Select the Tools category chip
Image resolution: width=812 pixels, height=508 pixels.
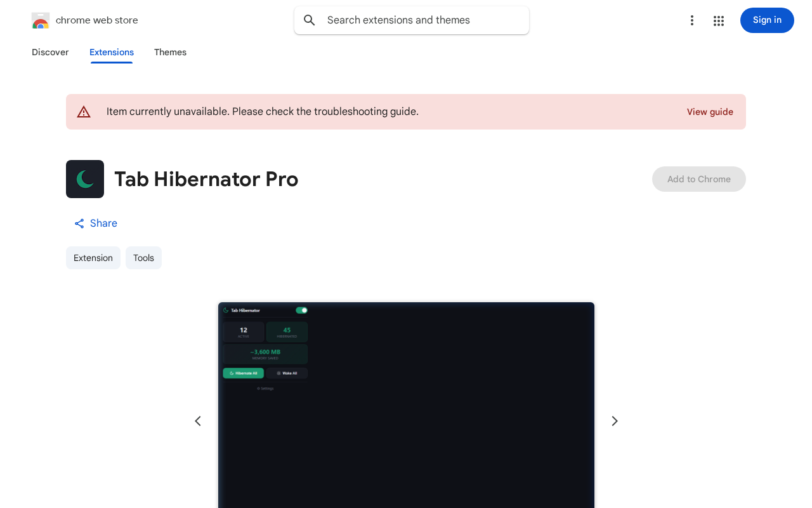143,258
